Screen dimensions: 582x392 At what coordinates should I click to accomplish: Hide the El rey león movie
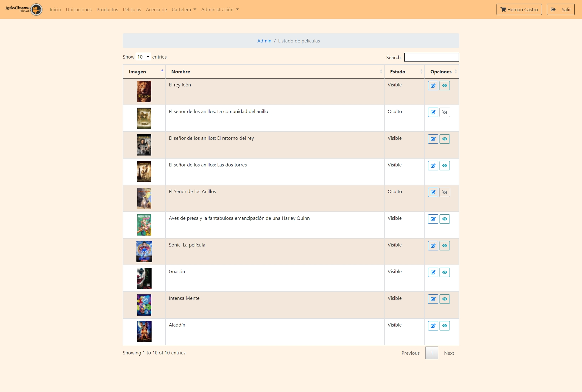(445, 85)
